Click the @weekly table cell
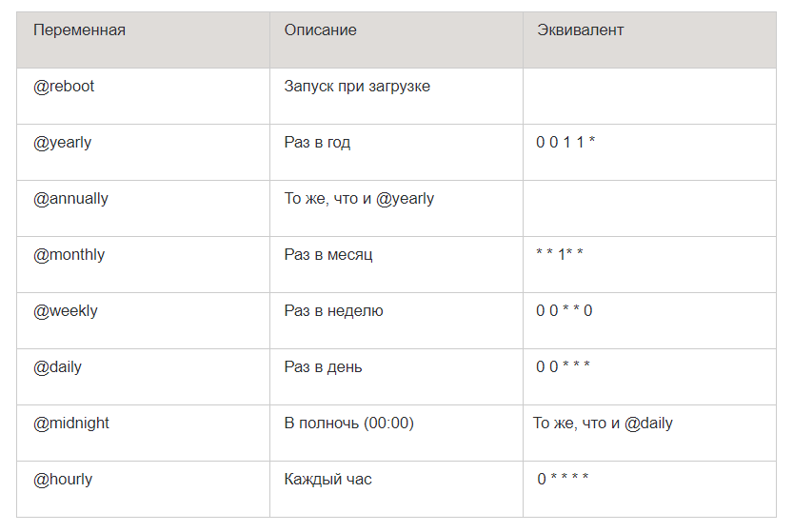Viewport: 793px width, 532px height. click(66, 311)
